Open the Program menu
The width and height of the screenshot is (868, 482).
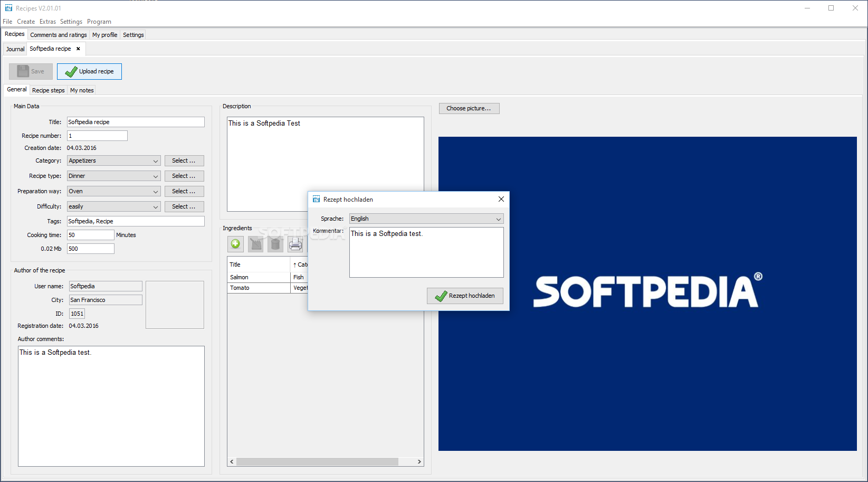tap(99, 22)
